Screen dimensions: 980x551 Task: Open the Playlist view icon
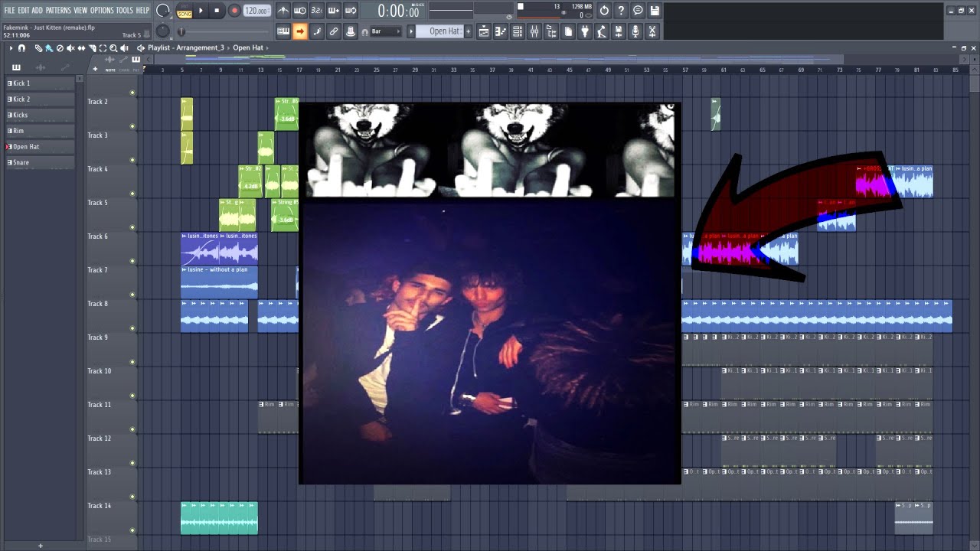(x=484, y=31)
